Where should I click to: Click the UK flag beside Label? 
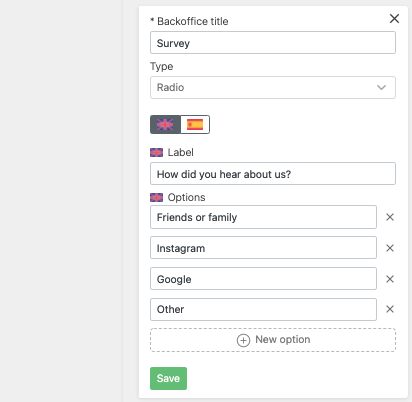click(157, 153)
